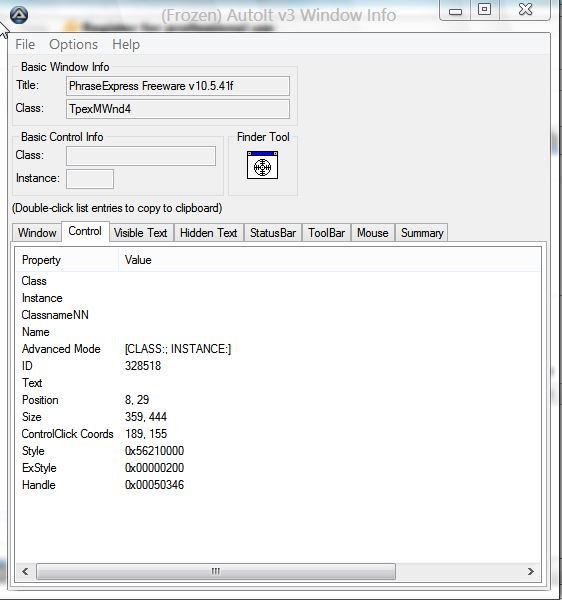Maximize the AutoIt Window Info window
This screenshot has width=562, height=600.
pos(485,10)
